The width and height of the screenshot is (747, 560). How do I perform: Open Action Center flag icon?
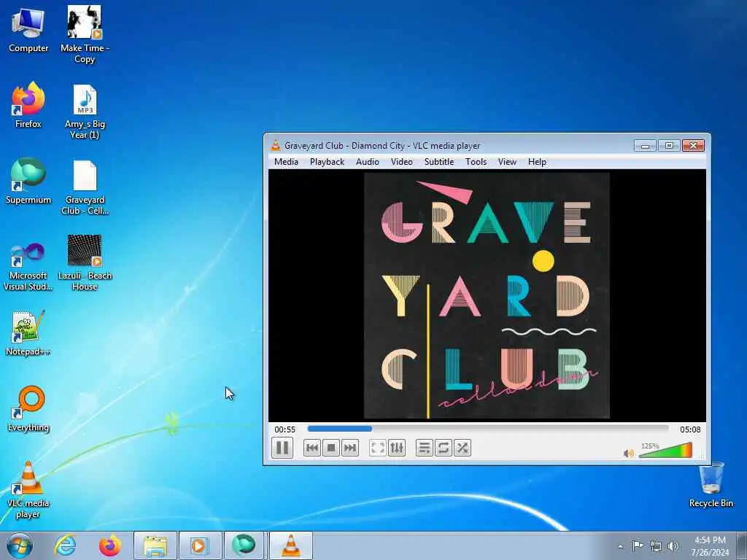(637, 546)
